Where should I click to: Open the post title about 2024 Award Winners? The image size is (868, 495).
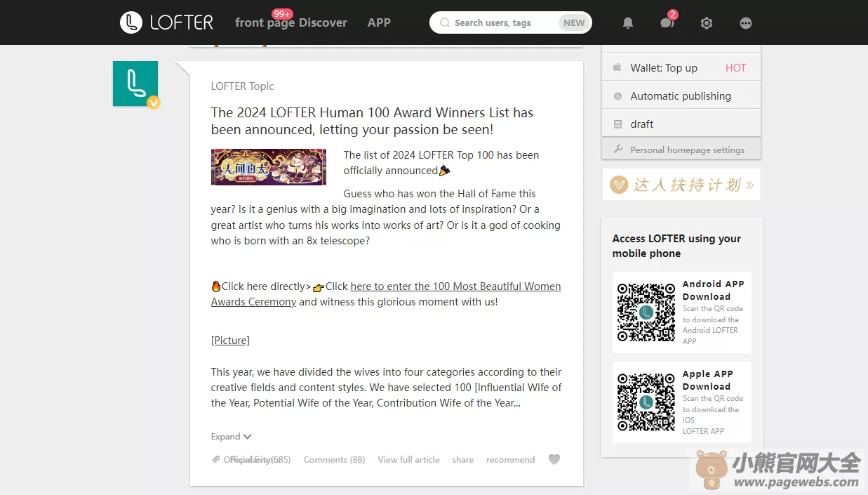click(x=372, y=121)
